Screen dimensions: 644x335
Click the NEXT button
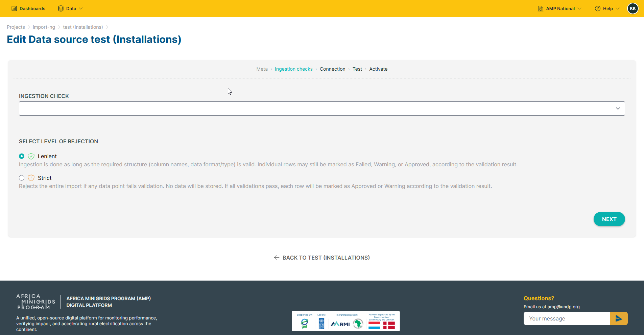pyautogui.click(x=609, y=219)
